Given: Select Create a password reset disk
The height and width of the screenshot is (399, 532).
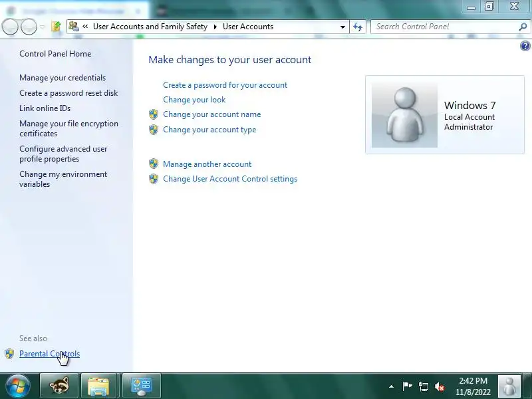Looking at the screenshot, I should pyautogui.click(x=68, y=93).
